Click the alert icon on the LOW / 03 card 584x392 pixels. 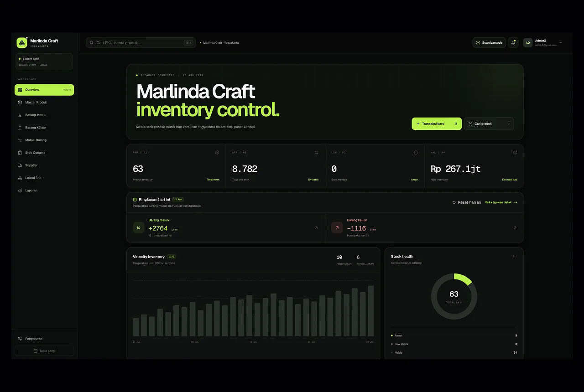point(416,153)
